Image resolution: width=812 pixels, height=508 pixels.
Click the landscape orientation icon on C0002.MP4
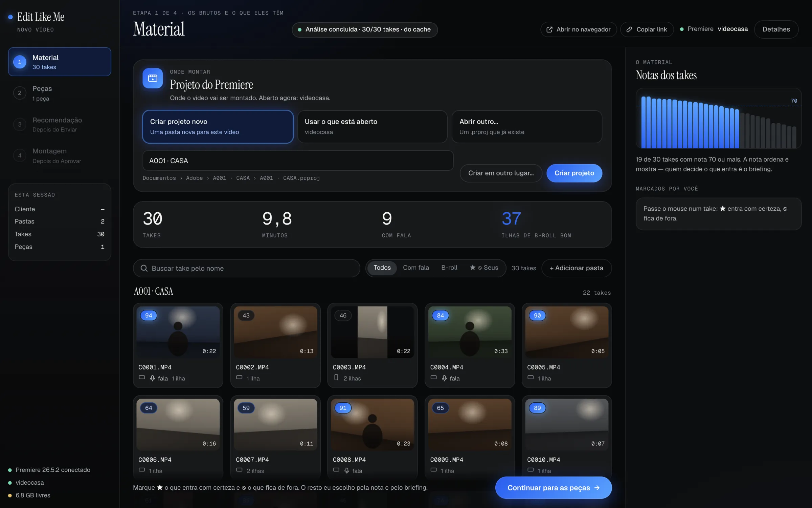239,377
